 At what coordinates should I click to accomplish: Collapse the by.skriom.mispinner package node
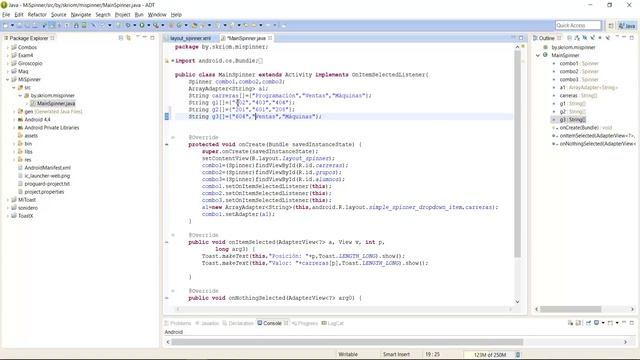point(20,96)
